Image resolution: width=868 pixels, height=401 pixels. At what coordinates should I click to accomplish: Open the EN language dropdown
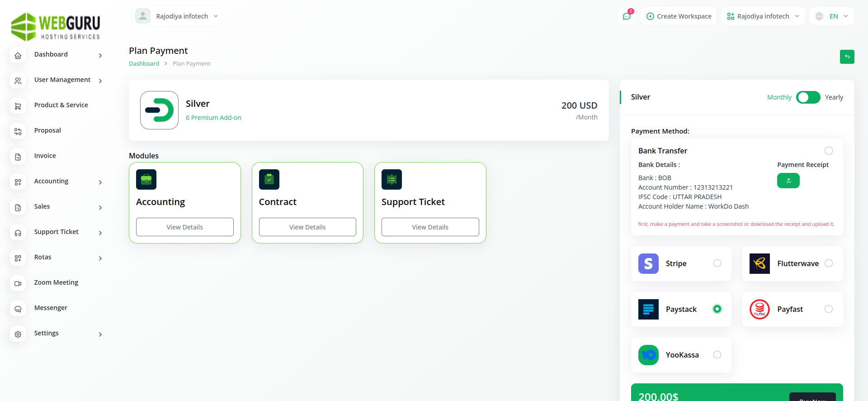point(832,16)
